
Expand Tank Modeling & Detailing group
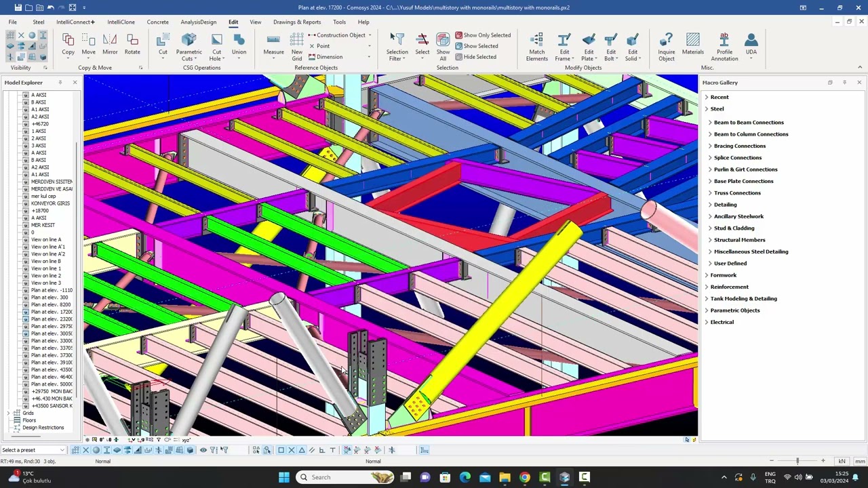tap(707, 298)
